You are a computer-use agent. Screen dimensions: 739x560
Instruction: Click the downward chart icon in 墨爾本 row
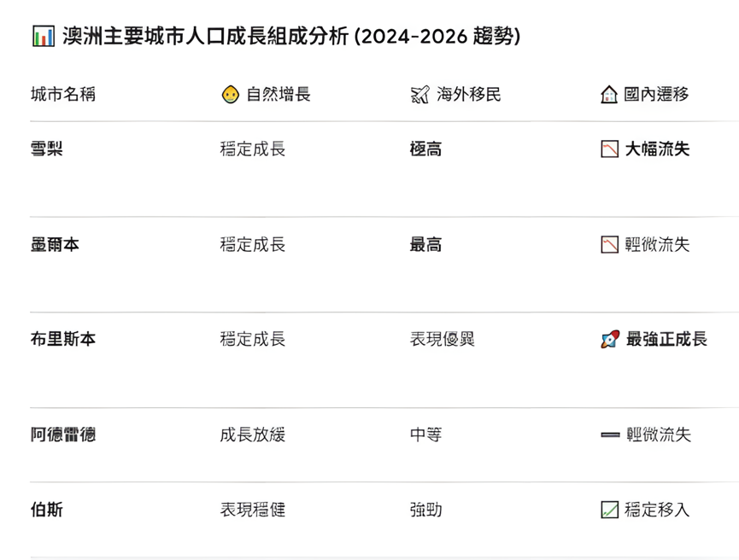tap(609, 245)
